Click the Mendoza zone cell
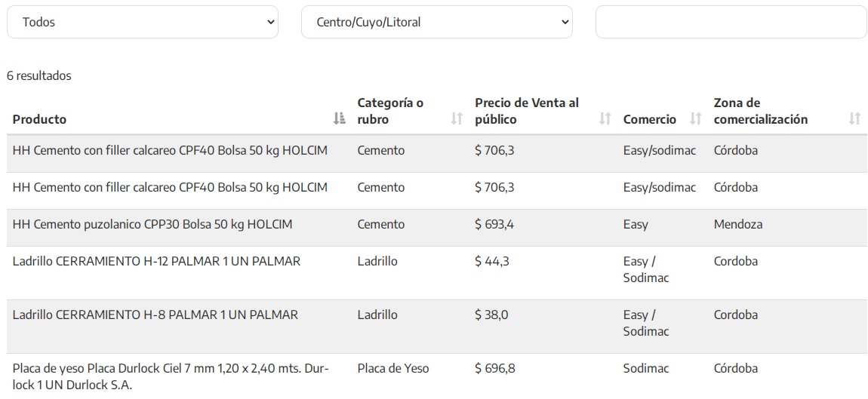 pyautogui.click(x=737, y=224)
